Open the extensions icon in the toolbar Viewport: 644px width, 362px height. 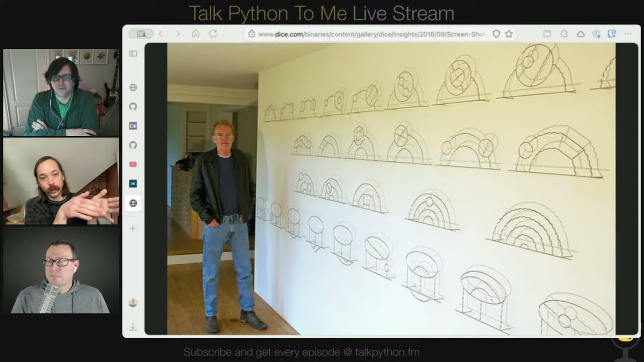click(x=564, y=34)
